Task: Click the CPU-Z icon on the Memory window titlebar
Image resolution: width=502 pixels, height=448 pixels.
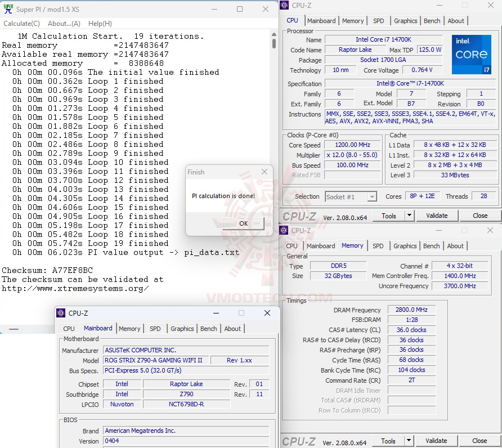Action: point(285,230)
